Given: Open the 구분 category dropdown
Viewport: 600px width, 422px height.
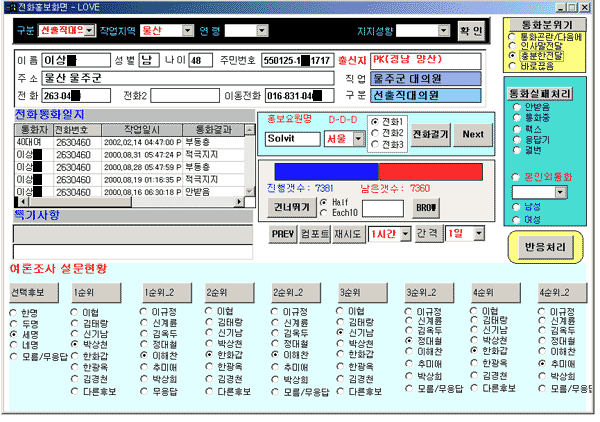Looking at the screenshot, I should click(x=90, y=31).
